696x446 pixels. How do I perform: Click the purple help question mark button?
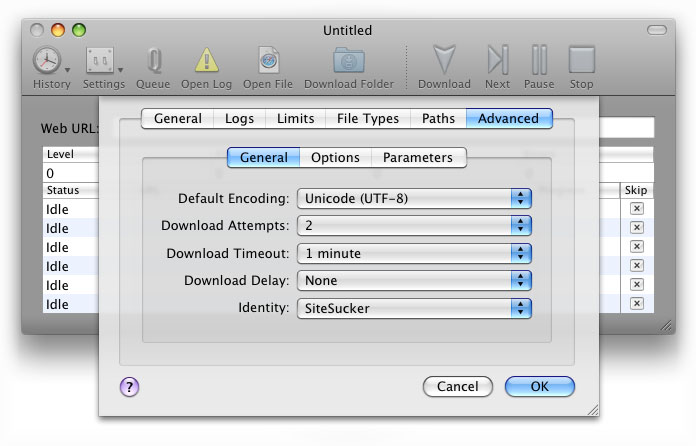click(129, 387)
